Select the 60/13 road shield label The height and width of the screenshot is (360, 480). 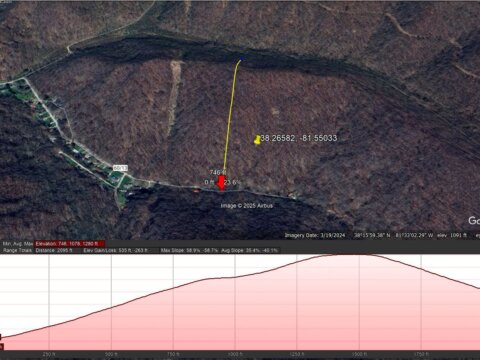tap(120, 168)
